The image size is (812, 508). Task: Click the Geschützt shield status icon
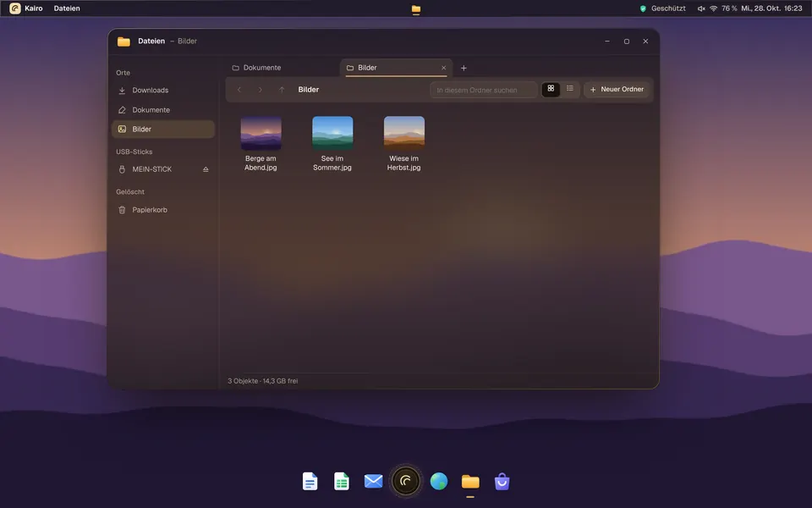tap(643, 8)
